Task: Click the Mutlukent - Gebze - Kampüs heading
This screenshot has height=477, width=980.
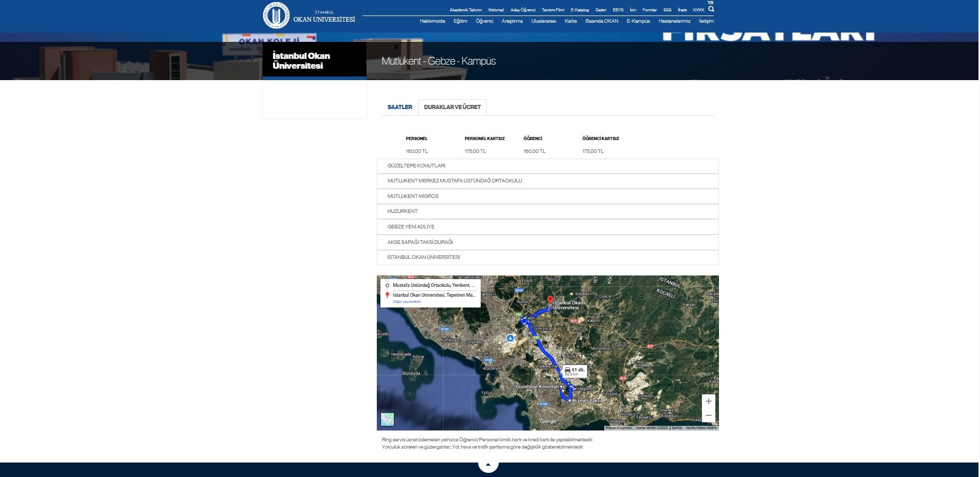Action: click(x=438, y=61)
